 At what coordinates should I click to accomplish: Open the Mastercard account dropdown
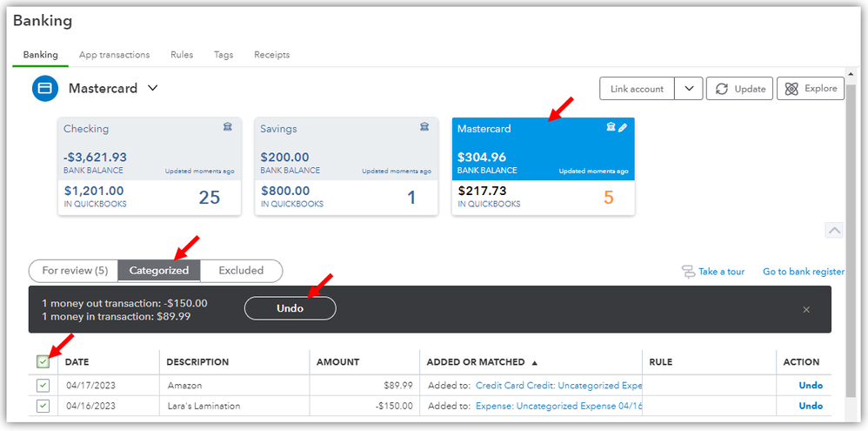[x=153, y=88]
